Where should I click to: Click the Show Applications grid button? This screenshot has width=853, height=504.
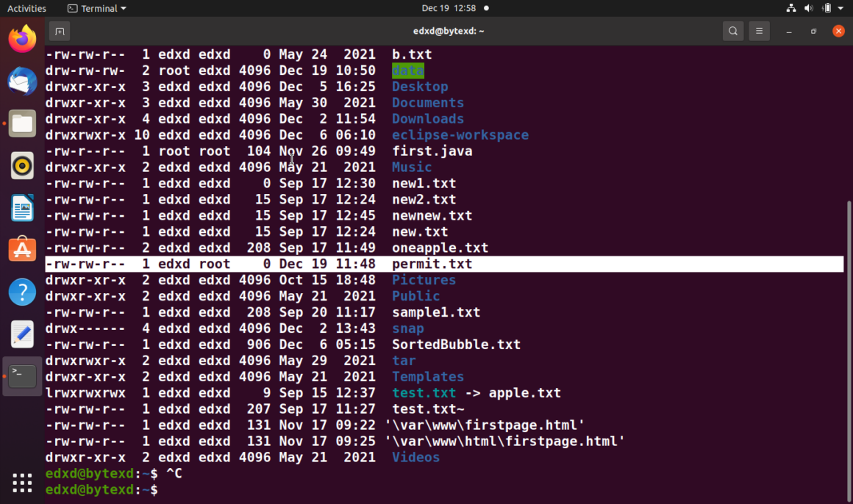pos(21,483)
